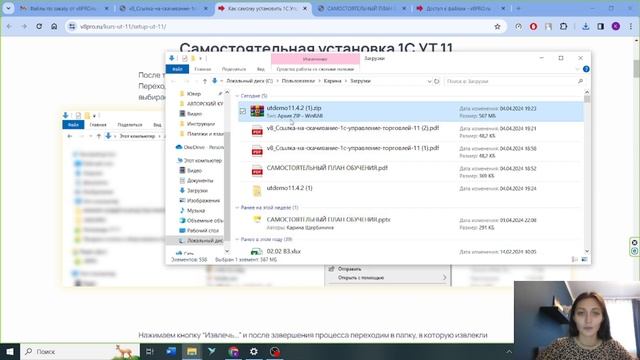Collapse the Ранее на этой неделе group
640x360 pixels.
point(238,208)
